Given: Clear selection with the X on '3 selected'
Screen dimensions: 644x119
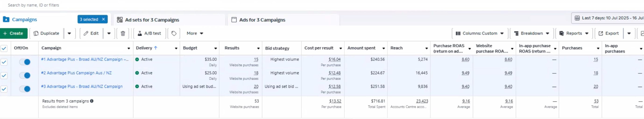Looking at the screenshot, I should [103, 19].
